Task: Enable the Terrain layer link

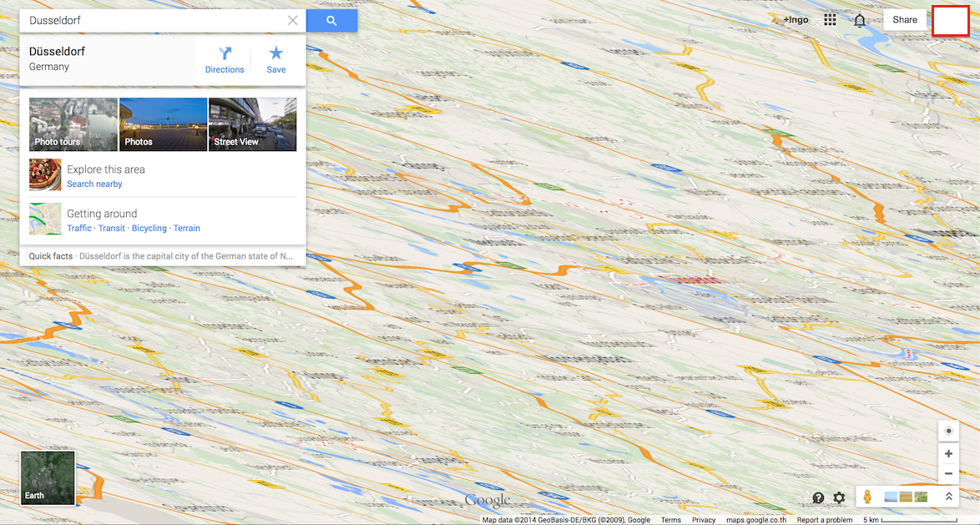Action: tap(187, 228)
